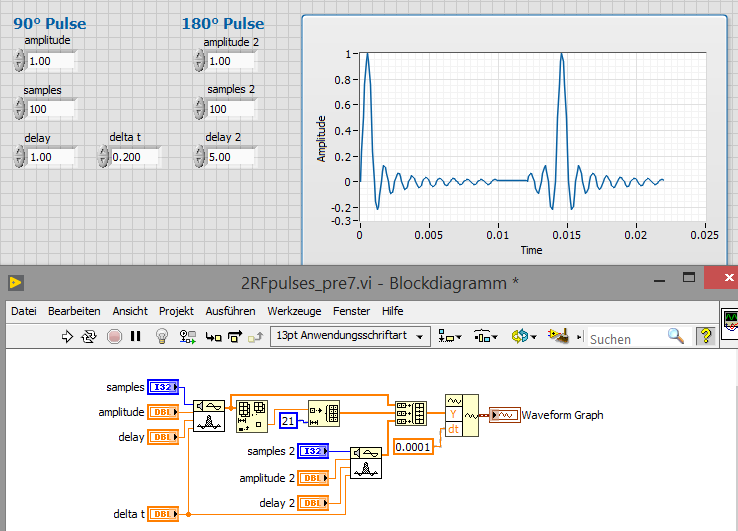Open the Bearbeiten menu
Screen dimensions: 738x531
click(74, 311)
